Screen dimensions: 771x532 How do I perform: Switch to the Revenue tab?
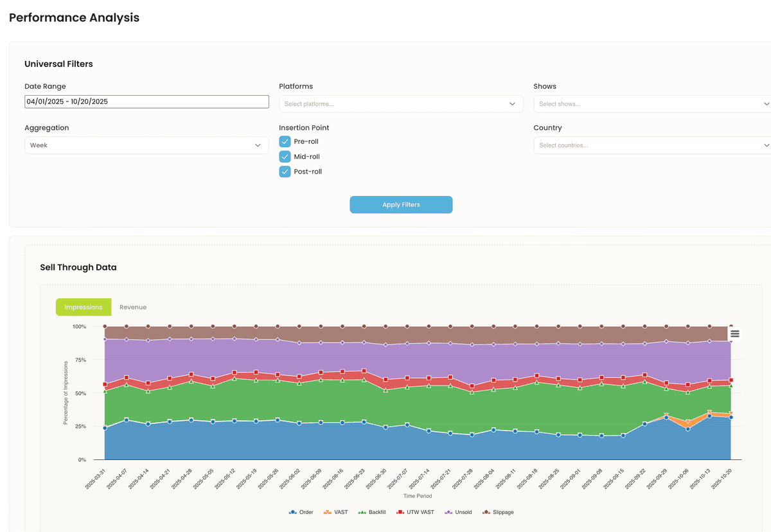(133, 307)
